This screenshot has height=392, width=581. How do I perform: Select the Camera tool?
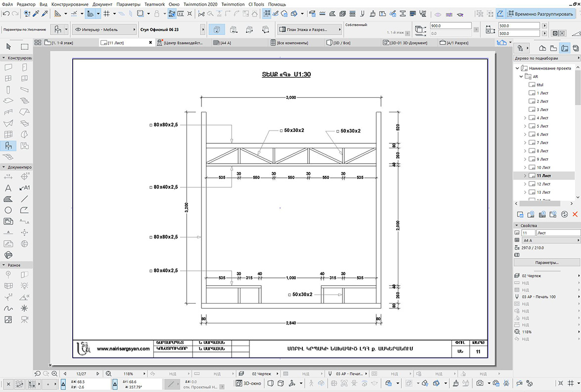[x=24, y=319]
